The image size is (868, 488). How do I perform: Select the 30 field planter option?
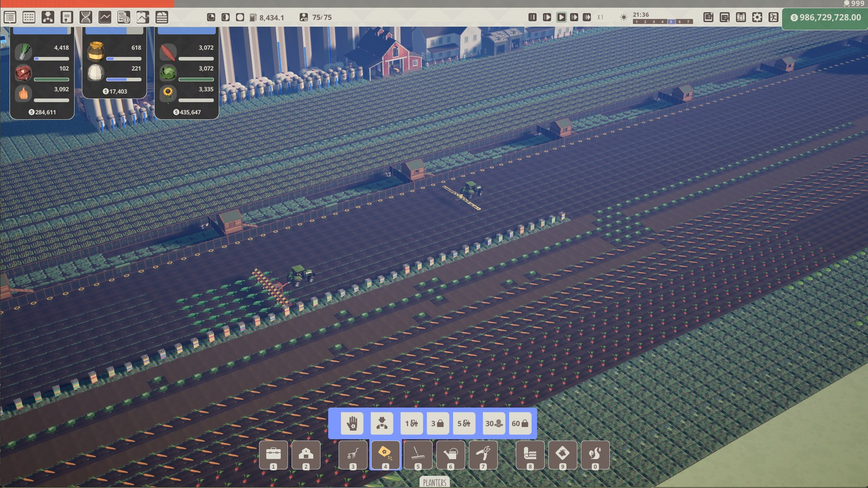coord(494,423)
